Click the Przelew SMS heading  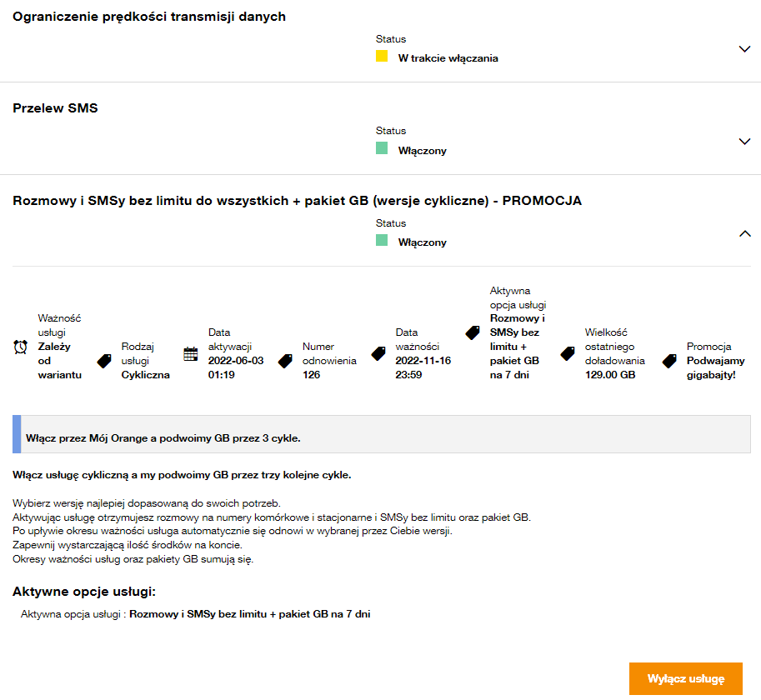tap(55, 107)
